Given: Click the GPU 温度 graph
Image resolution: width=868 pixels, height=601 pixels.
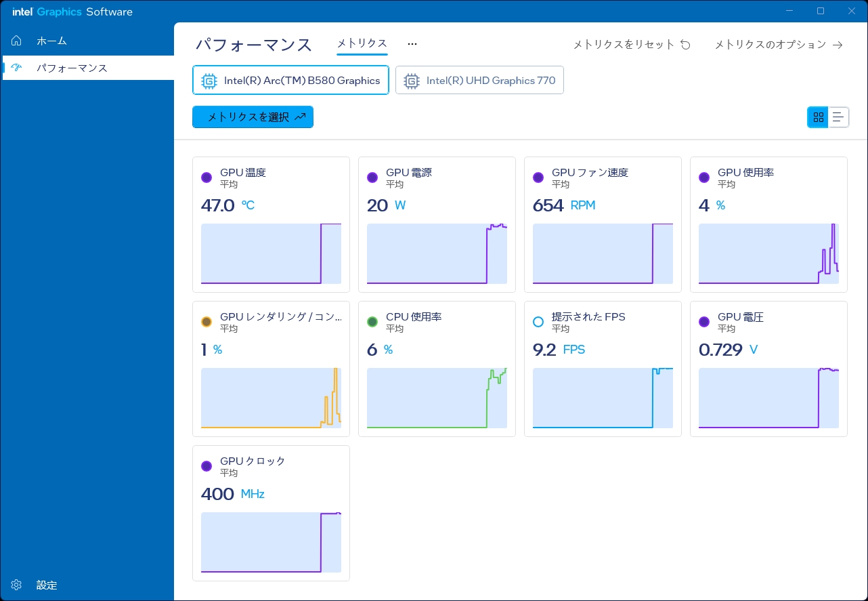Looking at the screenshot, I should pos(271,253).
